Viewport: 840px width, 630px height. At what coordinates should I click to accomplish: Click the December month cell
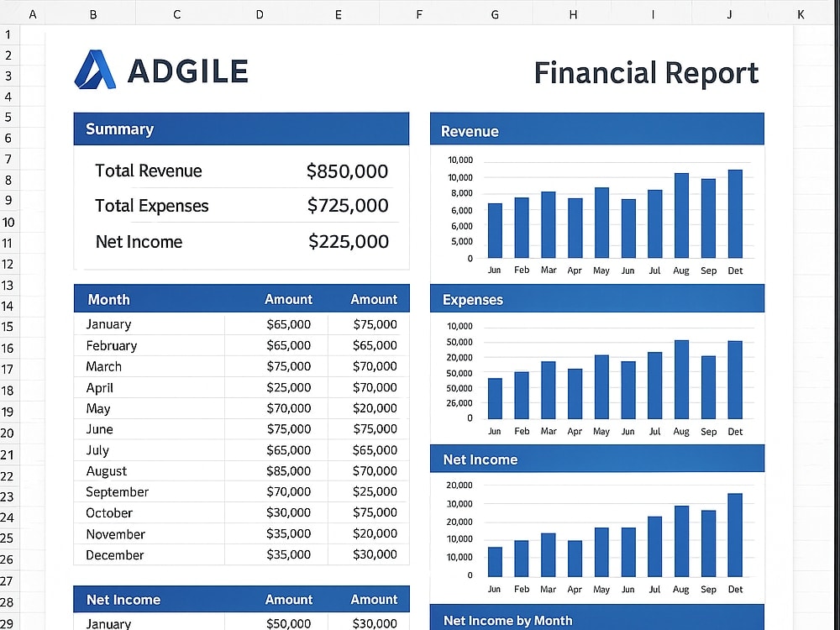tap(114, 555)
